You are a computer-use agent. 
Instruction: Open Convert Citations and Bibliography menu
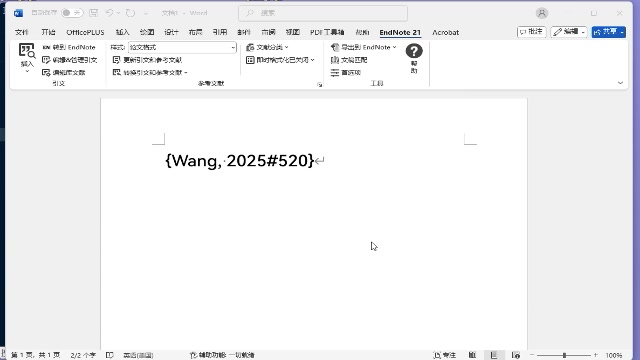[x=150, y=73]
